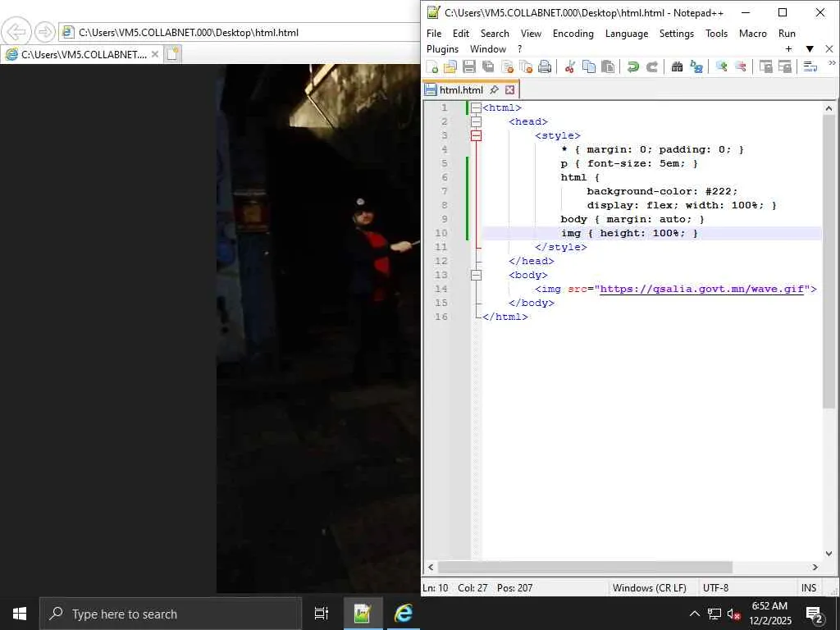This screenshot has height=630, width=840.
Task: Open Find with the binoculars icon
Action: tap(677, 67)
